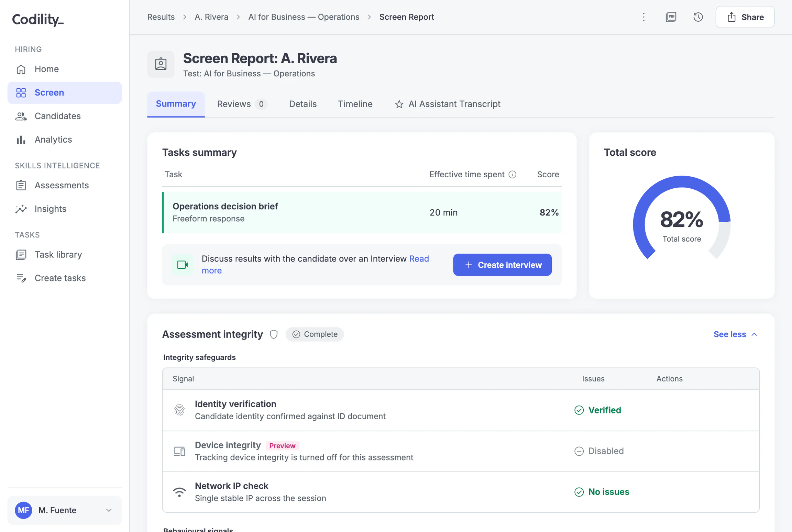The image size is (792, 532).
Task: Click the Codility logo
Action: (x=38, y=19)
